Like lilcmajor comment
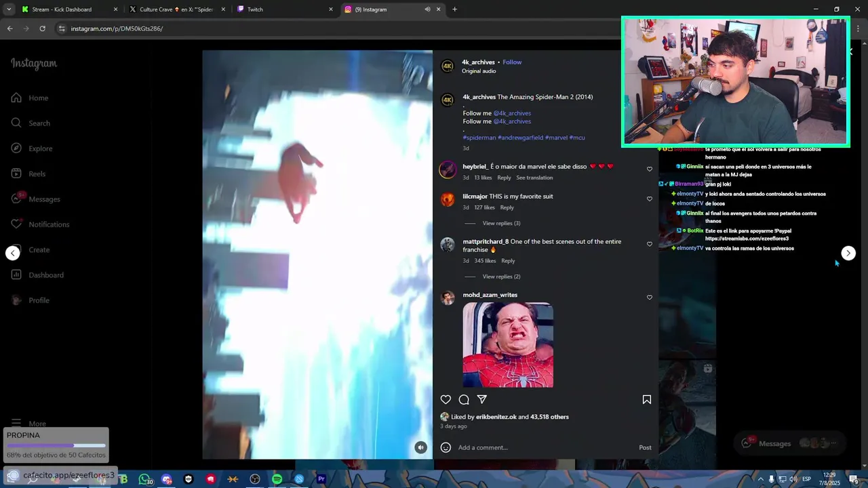Image resolution: width=868 pixels, height=488 pixels. [x=650, y=199]
